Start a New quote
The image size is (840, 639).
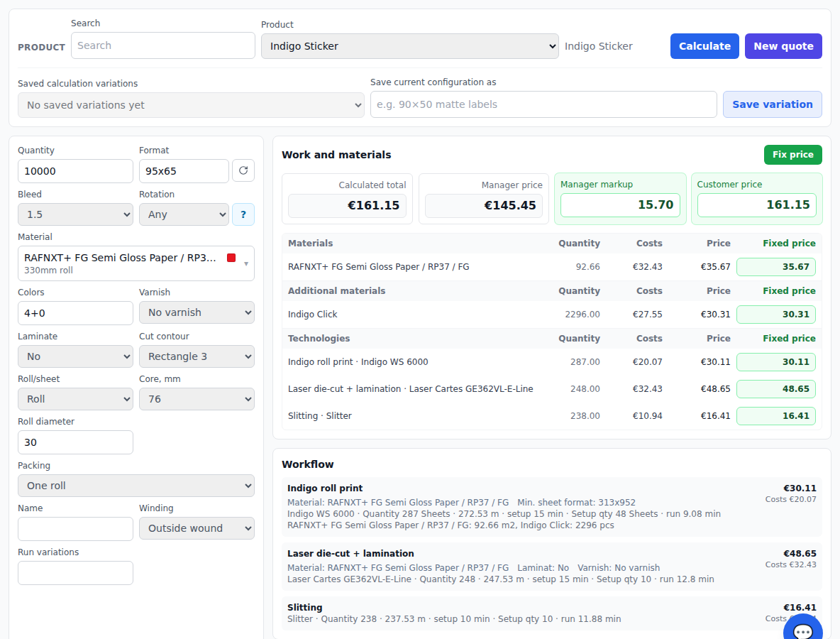[x=783, y=46]
